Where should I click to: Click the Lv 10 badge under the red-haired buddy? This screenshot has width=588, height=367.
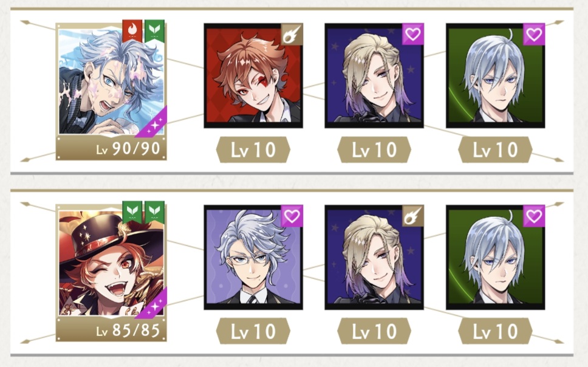click(x=253, y=149)
